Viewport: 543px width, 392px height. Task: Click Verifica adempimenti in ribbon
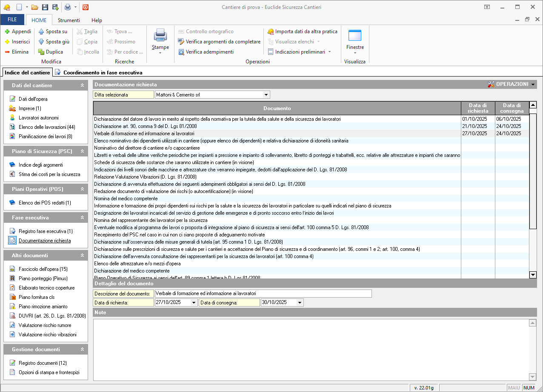(209, 52)
